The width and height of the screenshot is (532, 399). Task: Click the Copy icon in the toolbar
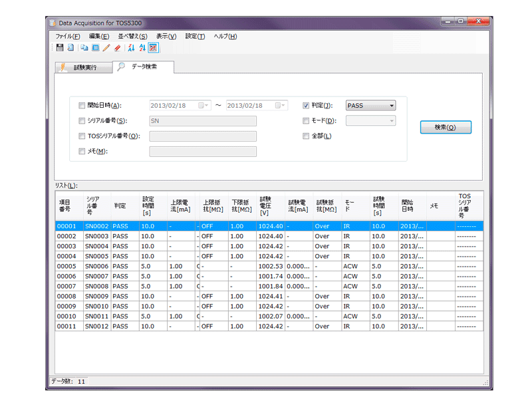[84, 48]
